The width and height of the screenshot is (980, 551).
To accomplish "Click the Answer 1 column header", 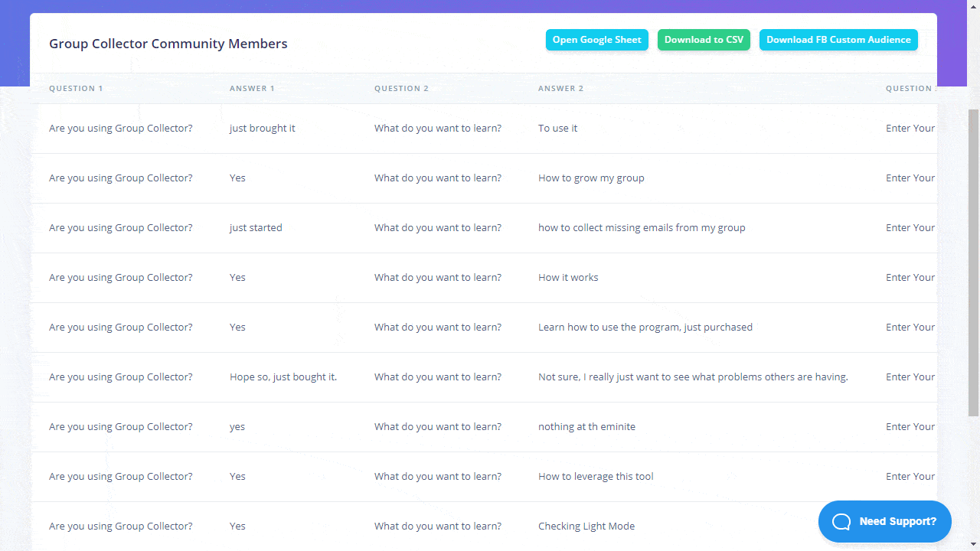I will 252,89.
